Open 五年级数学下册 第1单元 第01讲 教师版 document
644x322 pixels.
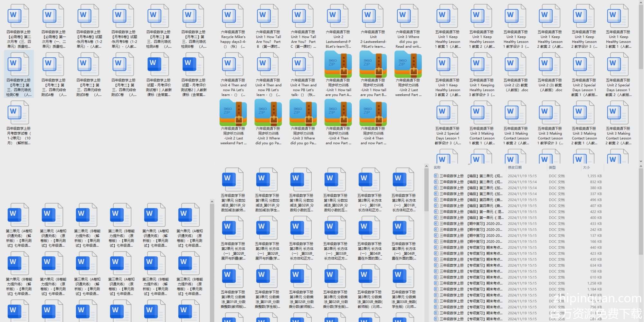click(x=233, y=180)
